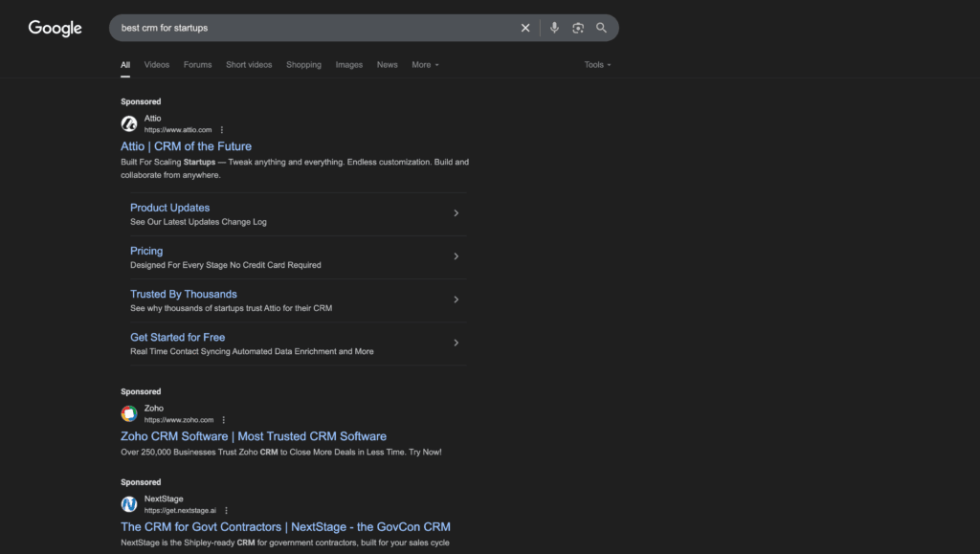
Task: Open the Product Updates link
Action: pos(170,208)
